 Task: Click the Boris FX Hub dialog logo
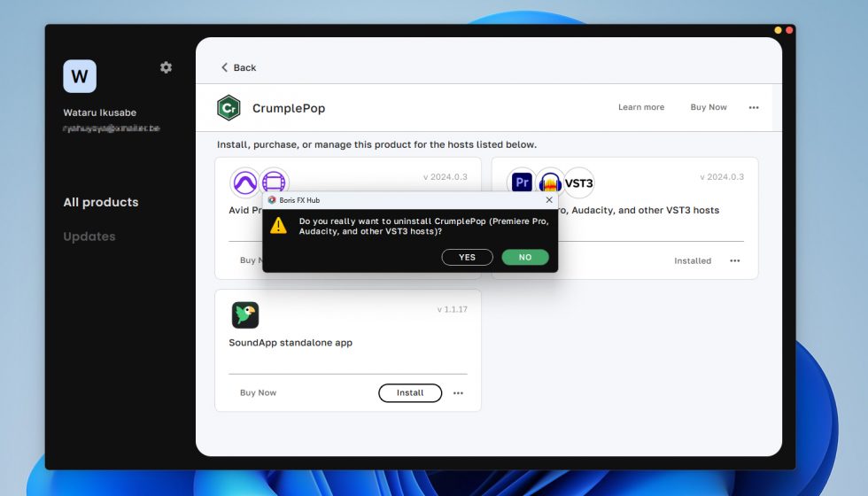[x=272, y=200]
